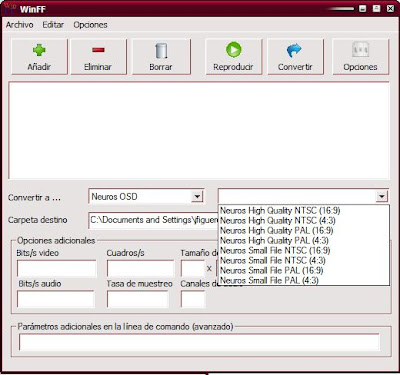400x375 pixels.
Task: Click inside the empty file list area
Action: click(x=199, y=130)
